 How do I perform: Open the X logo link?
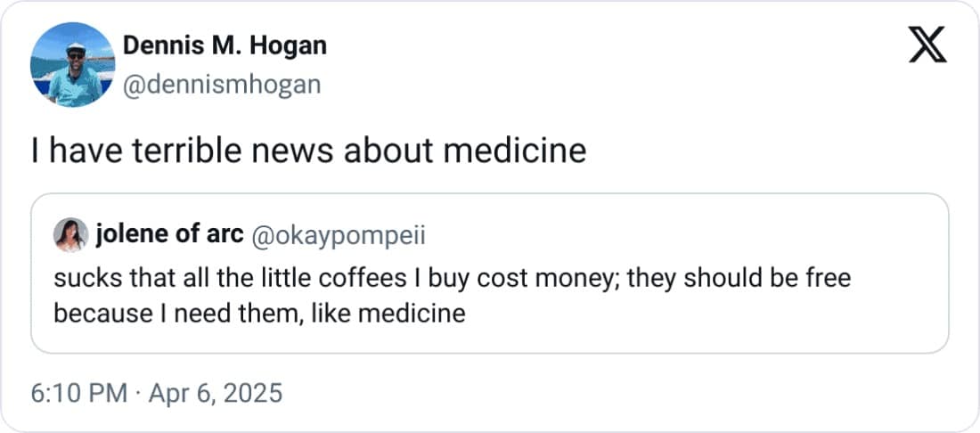point(927,45)
